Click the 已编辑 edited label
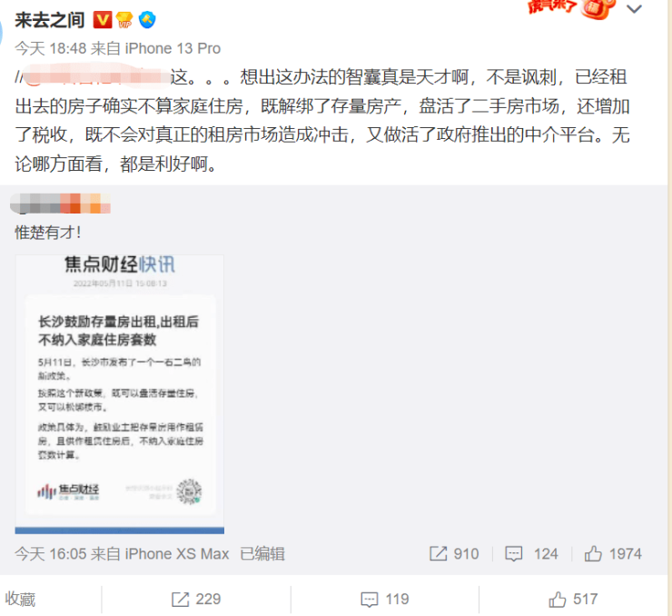Image resolution: width=672 pixels, height=616 pixels. point(262,554)
